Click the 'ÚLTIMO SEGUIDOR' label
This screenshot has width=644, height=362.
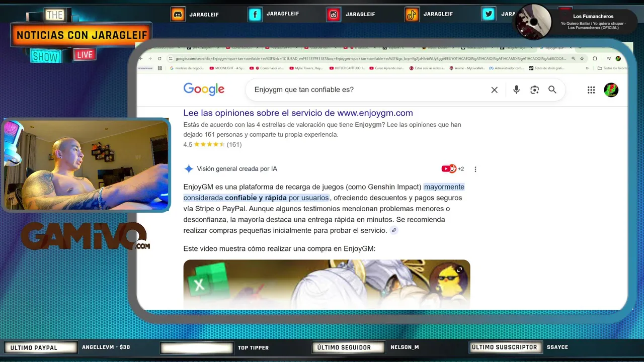point(348,347)
